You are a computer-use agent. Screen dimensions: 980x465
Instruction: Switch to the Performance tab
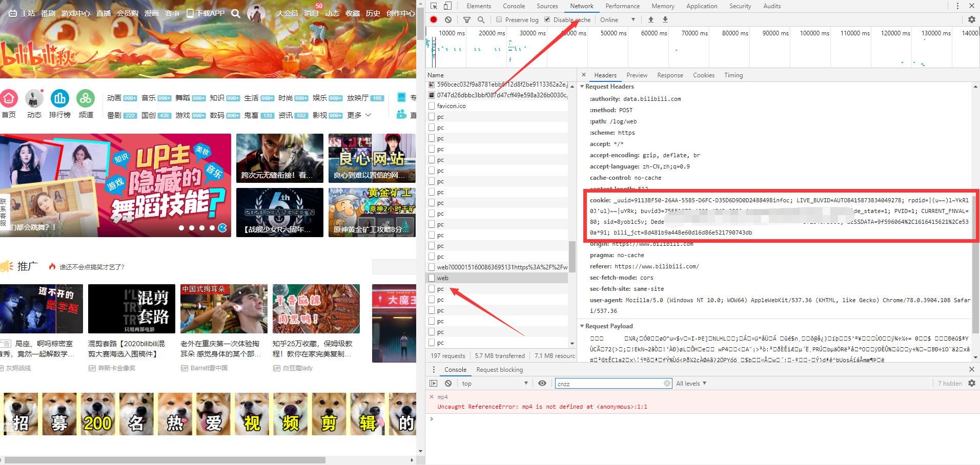click(622, 6)
